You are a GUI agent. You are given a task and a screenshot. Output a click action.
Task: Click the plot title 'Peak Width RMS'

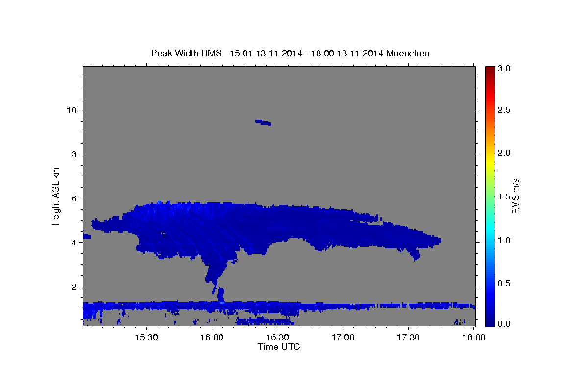(186, 53)
